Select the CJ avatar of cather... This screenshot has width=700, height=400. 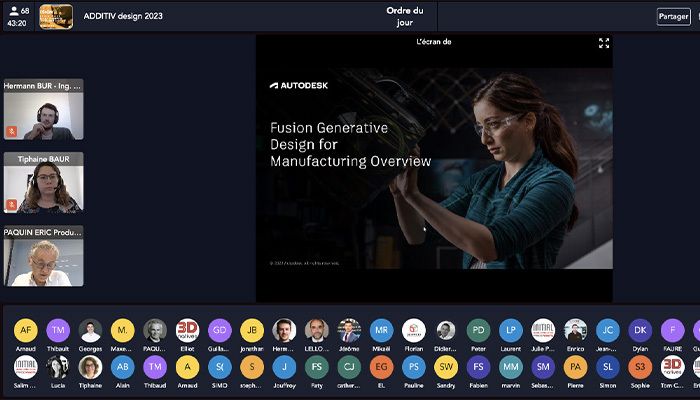click(x=349, y=367)
